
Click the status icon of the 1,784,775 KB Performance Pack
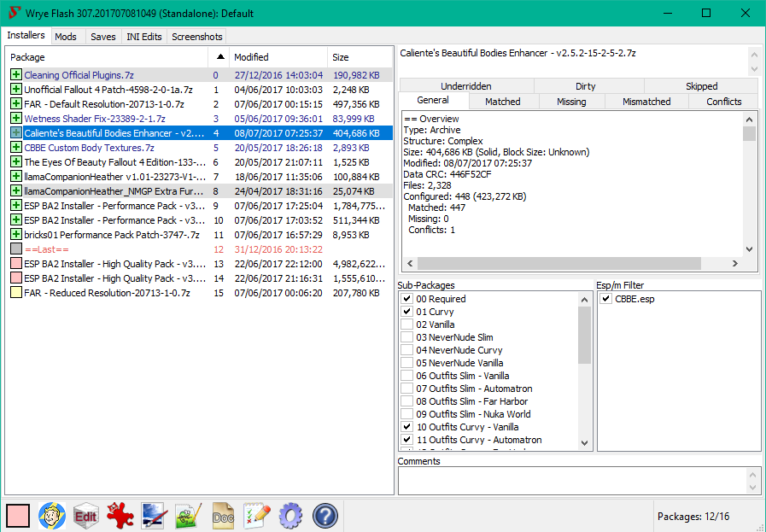(x=16, y=206)
